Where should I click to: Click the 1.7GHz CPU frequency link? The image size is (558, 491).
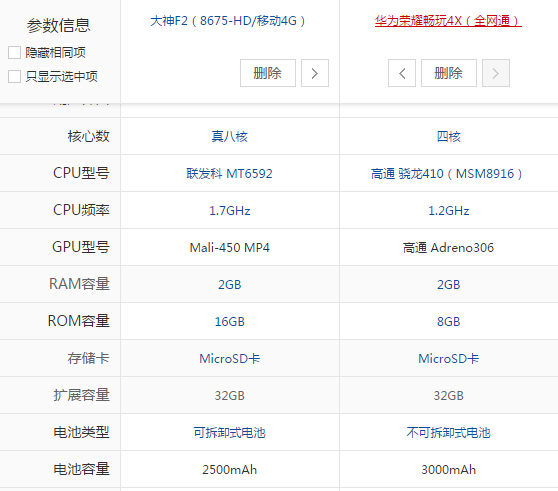pyautogui.click(x=230, y=211)
